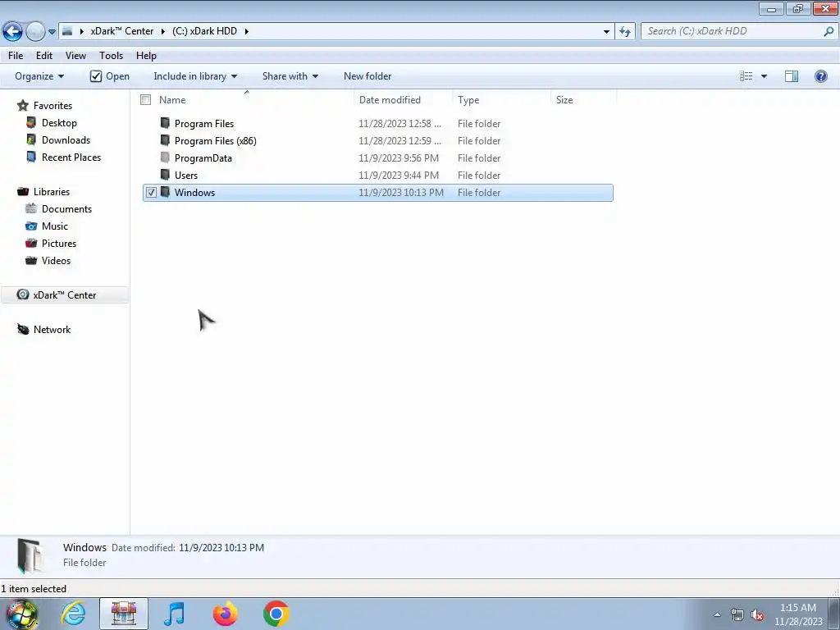840x630 pixels.
Task: Click the Windows folder icon in list
Action: coord(165,192)
